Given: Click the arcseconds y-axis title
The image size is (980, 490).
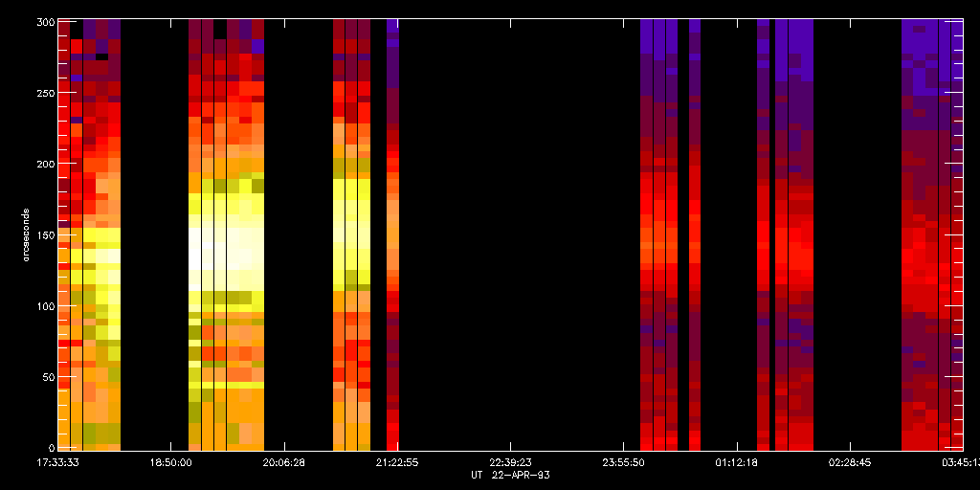Looking at the screenshot, I should point(27,235).
